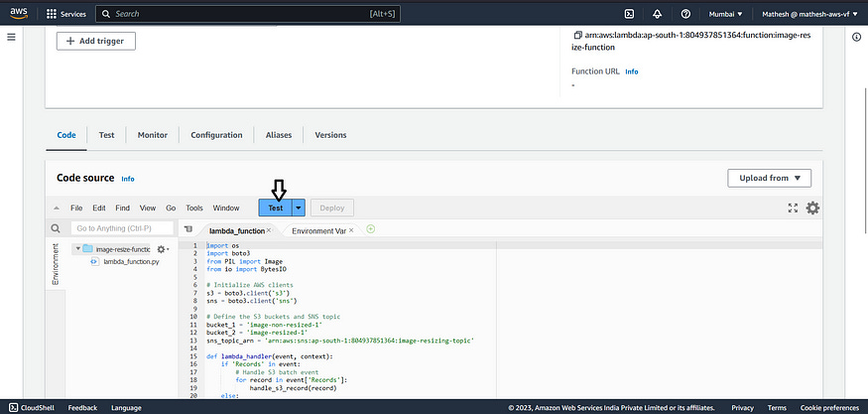The image size is (868, 414).
Task: Toggle the left navigation hamburger menu
Action: [11, 37]
